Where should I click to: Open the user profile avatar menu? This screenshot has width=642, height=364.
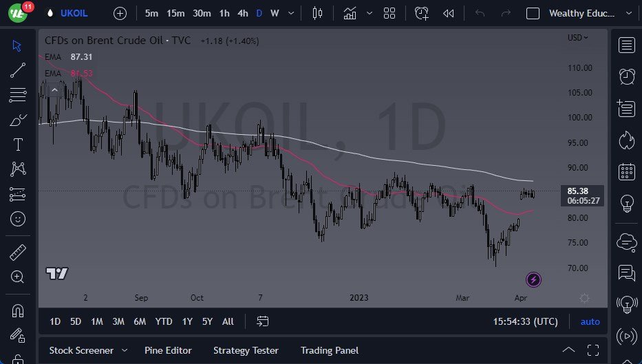tap(18, 12)
